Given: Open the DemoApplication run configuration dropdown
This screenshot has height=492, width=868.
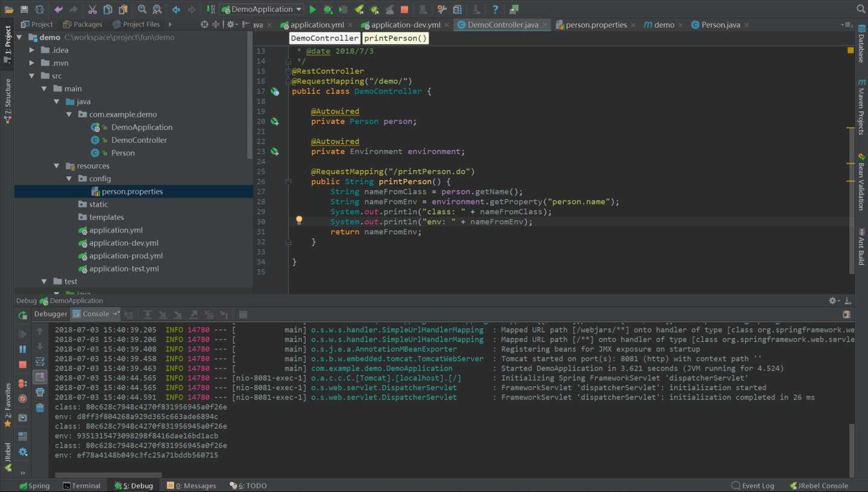Looking at the screenshot, I should (262, 10).
